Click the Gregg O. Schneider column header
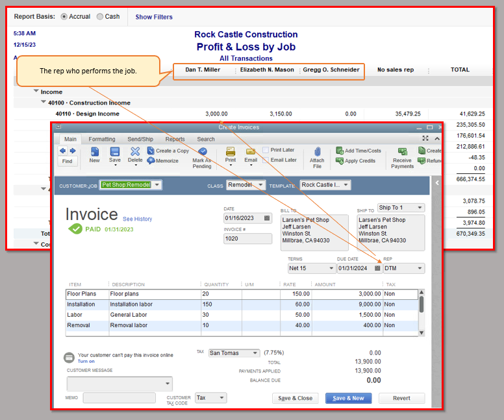The width and height of the screenshot is (504, 420). point(331,69)
